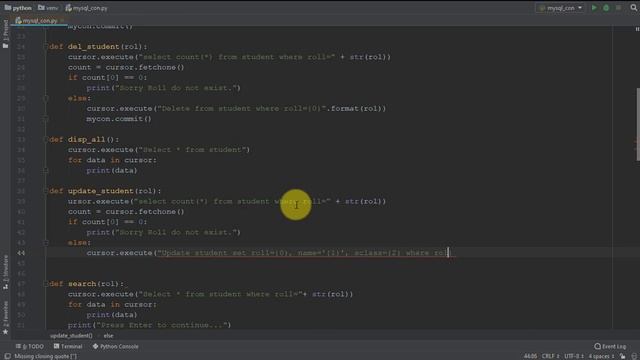This screenshot has height=360, width=640.
Task: Open the Event Log
Action: pos(610,346)
